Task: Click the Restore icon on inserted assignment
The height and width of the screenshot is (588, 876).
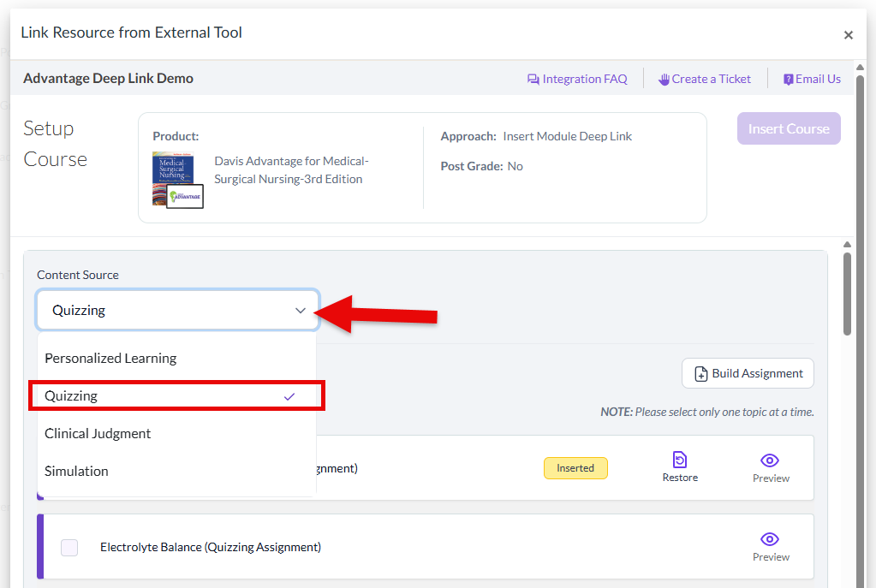Action: [680, 460]
